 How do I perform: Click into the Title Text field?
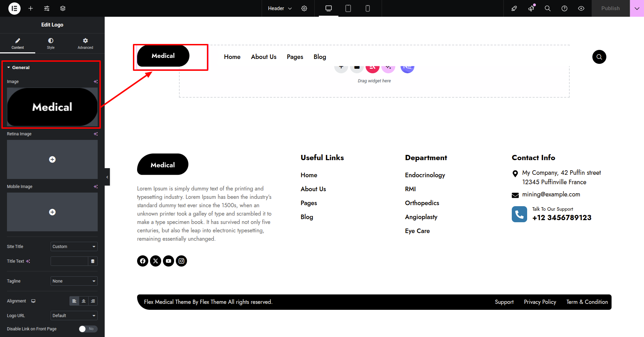tap(69, 261)
